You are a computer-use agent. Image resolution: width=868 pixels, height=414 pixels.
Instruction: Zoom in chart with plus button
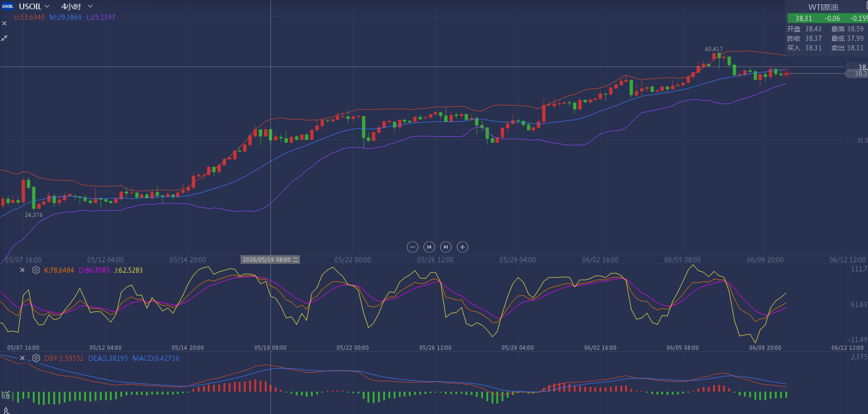[463, 247]
